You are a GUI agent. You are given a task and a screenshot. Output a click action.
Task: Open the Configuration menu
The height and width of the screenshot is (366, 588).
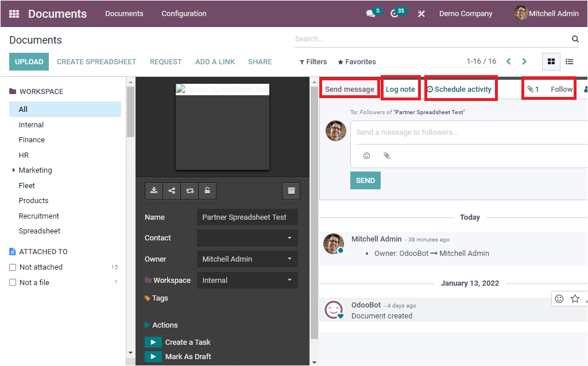(x=184, y=14)
